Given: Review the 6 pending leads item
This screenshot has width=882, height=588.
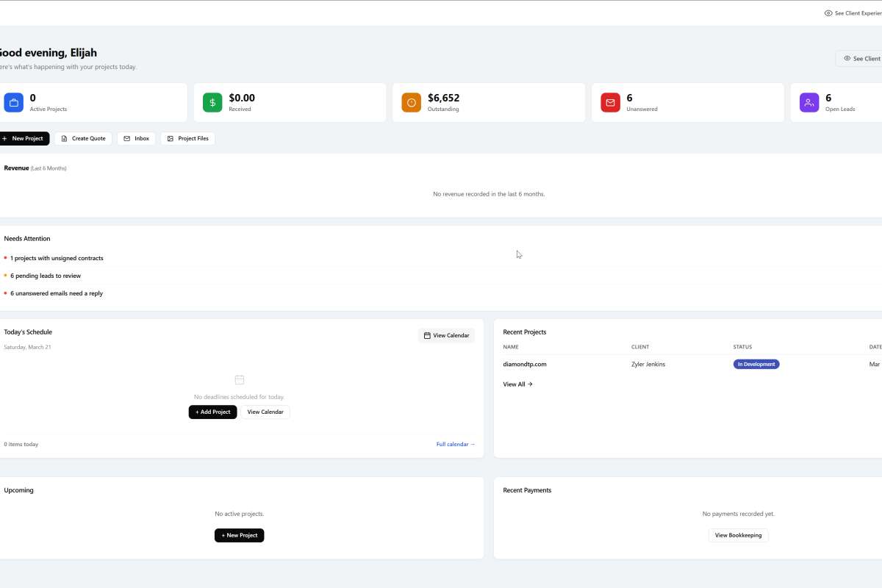Looking at the screenshot, I should point(46,276).
